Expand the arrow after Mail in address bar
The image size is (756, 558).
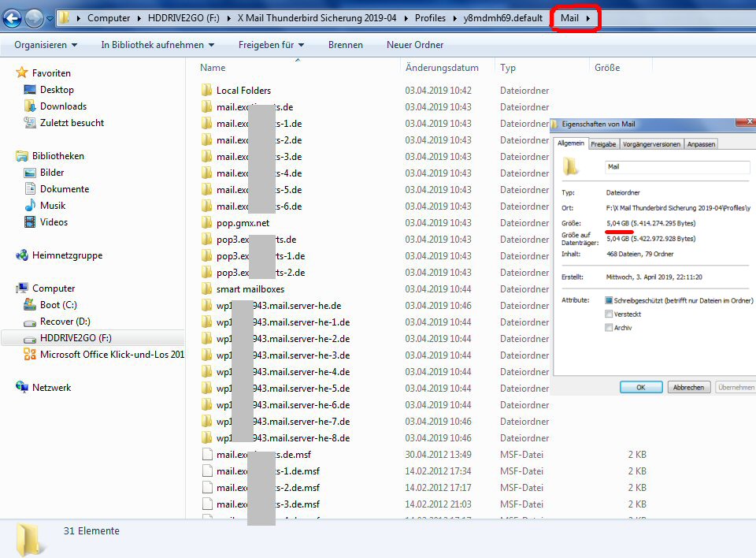click(x=588, y=18)
